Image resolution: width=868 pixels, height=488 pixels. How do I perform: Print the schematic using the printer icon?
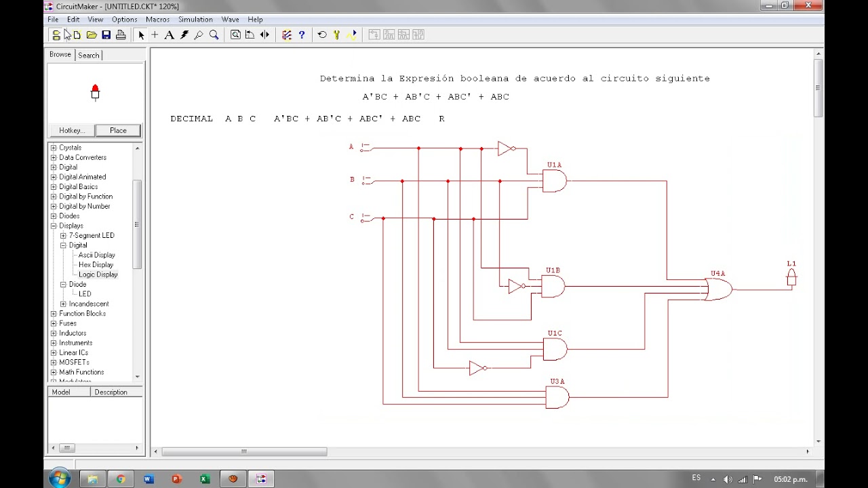(121, 35)
